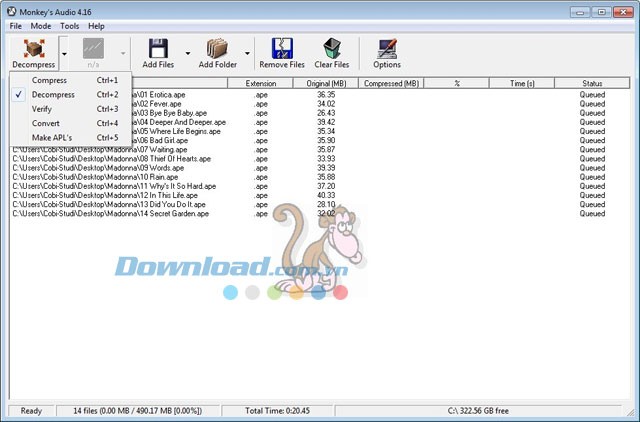Click the Add Files floppy icon
The width and height of the screenshot is (640, 422).
tap(158, 49)
